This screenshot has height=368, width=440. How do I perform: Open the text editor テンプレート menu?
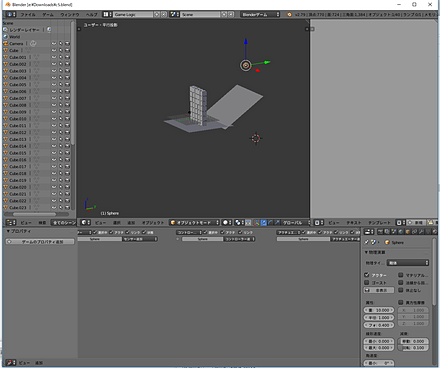point(379,222)
